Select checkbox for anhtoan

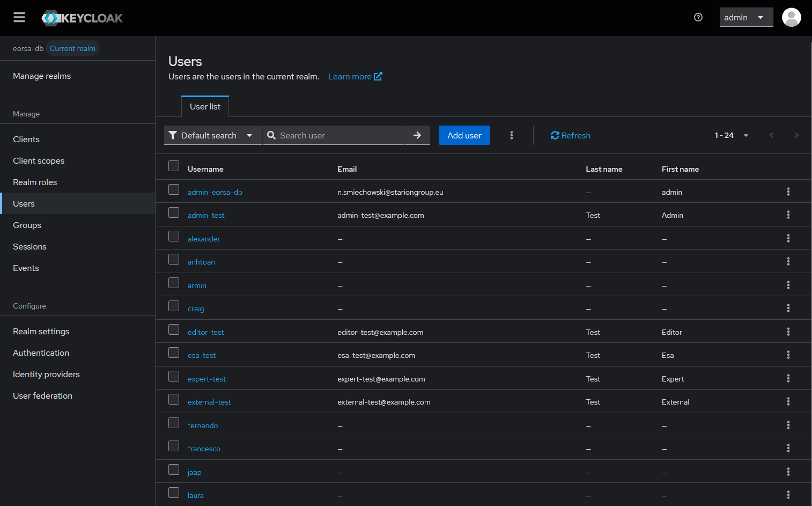coord(174,259)
